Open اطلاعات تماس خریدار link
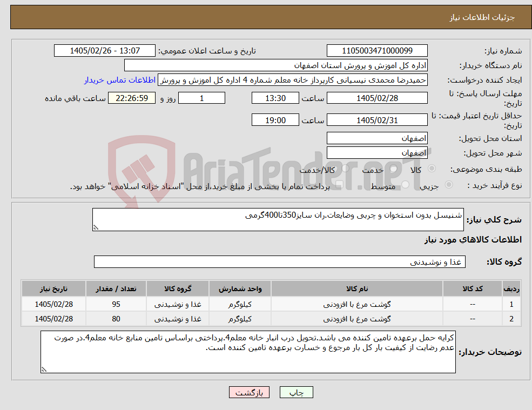The height and width of the screenshot is (410, 532). (x=120, y=80)
